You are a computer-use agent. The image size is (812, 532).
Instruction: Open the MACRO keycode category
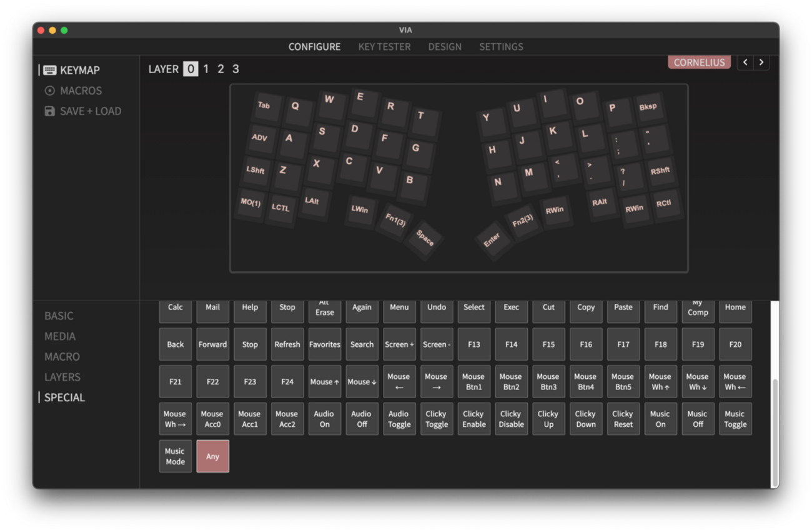(x=62, y=356)
